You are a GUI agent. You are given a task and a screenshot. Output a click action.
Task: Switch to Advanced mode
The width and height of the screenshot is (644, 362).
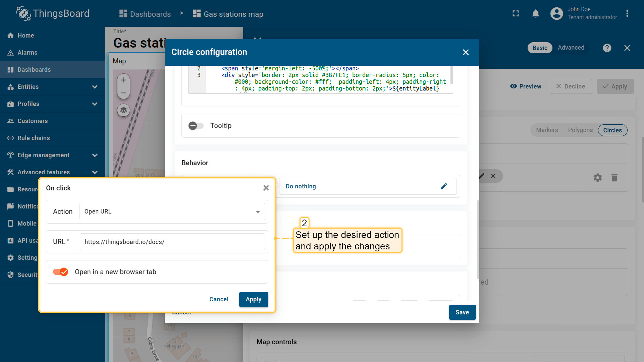(571, 48)
